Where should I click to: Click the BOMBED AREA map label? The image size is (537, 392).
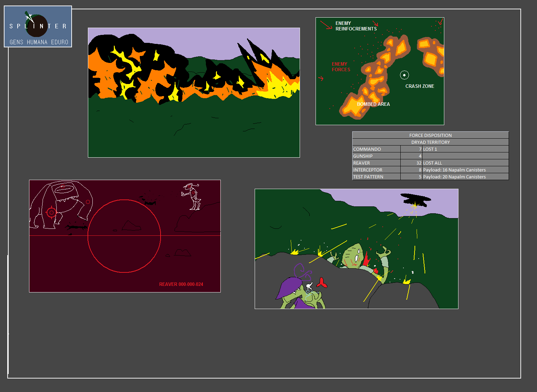[373, 104]
